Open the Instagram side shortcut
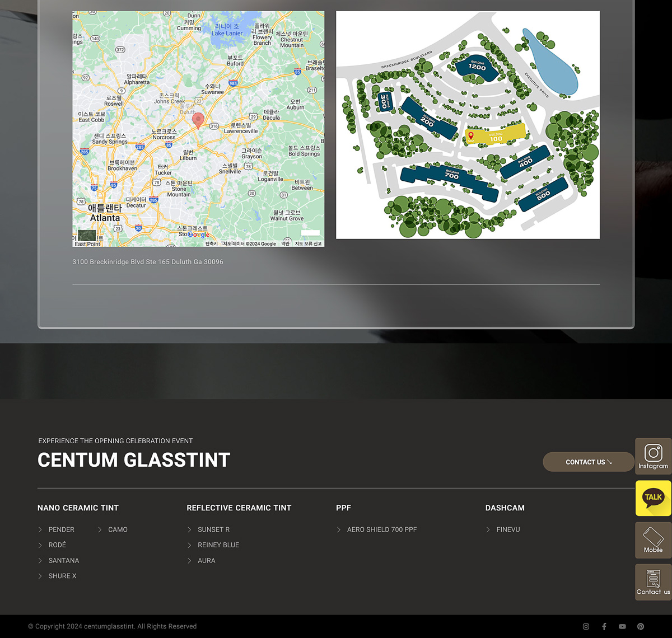 [x=653, y=456]
